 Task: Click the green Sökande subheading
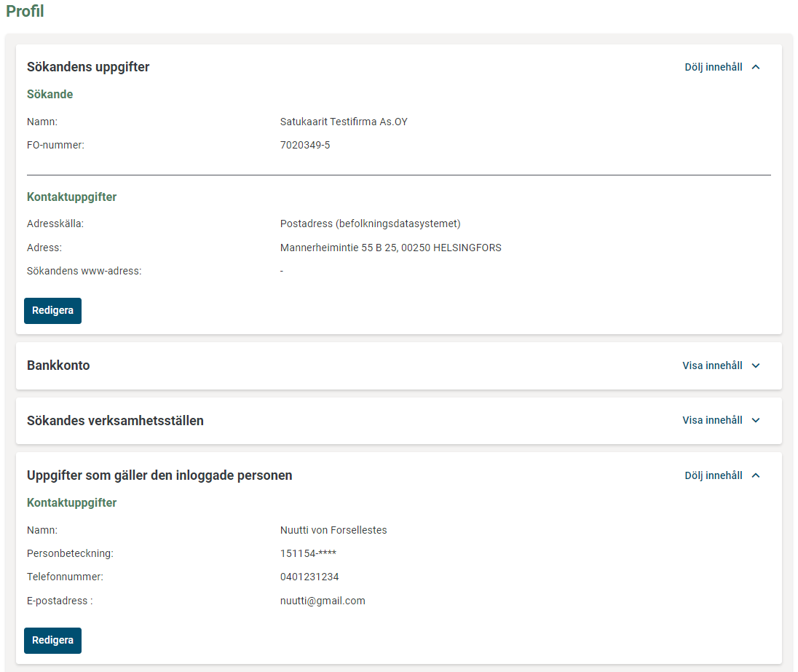(50, 94)
